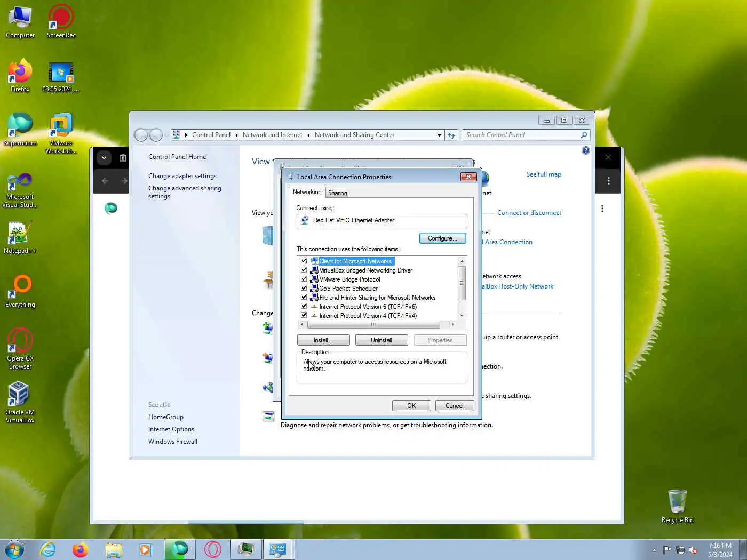The height and width of the screenshot is (560, 747).
Task: Uncheck Internet Protocol Version 4 (TCP/IPv4)
Action: click(304, 315)
